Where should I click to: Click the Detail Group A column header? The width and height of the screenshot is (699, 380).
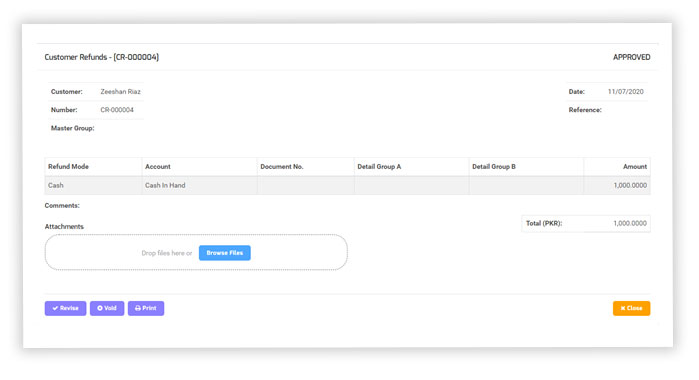[x=379, y=166]
